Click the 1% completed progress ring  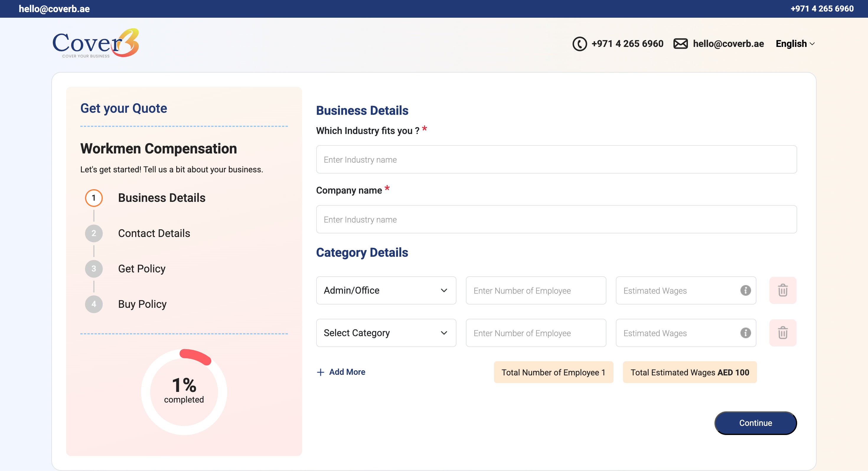[x=184, y=392]
